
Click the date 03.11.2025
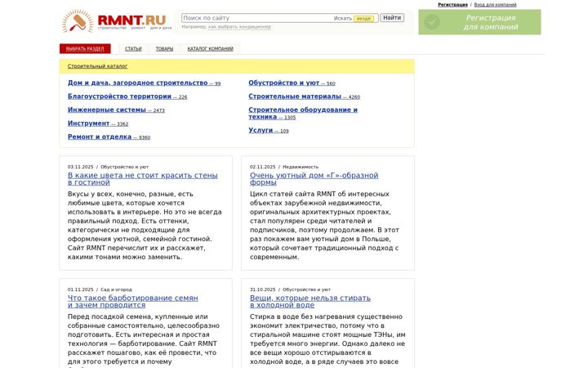tap(80, 167)
